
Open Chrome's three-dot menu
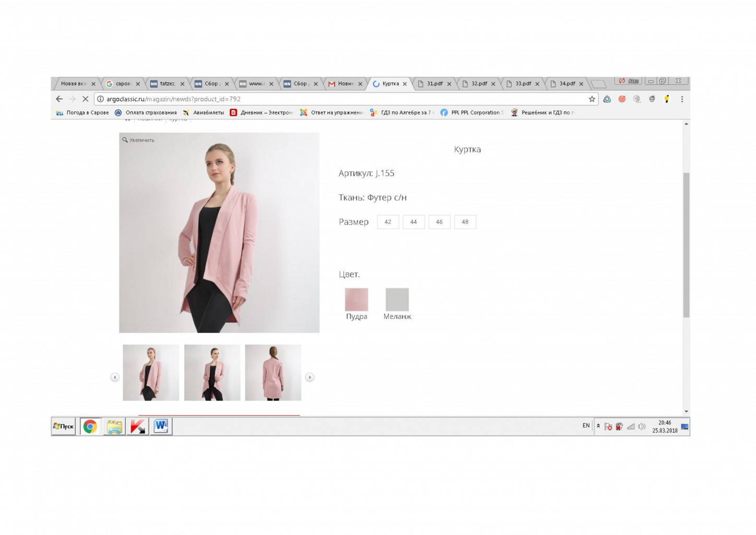682,99
